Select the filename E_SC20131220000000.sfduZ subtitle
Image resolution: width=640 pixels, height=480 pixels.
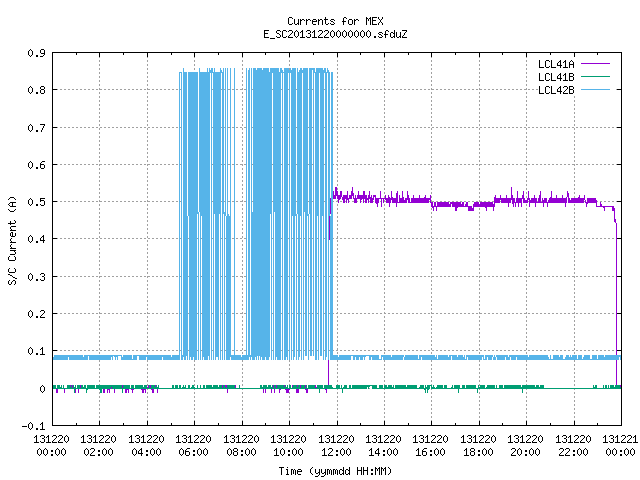[x=335, y=34]
